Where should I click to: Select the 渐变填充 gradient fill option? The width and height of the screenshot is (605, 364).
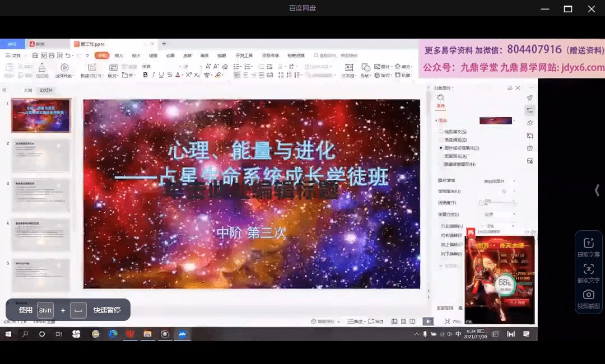[441, 140]
